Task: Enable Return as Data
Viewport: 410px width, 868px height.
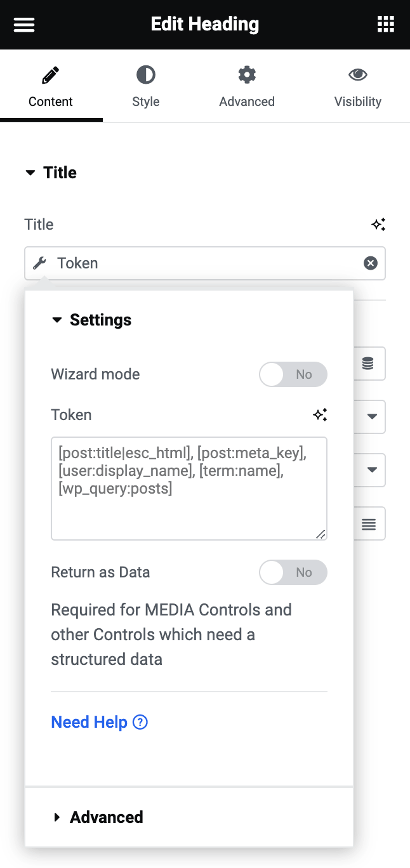Action: tap(293, 572)
